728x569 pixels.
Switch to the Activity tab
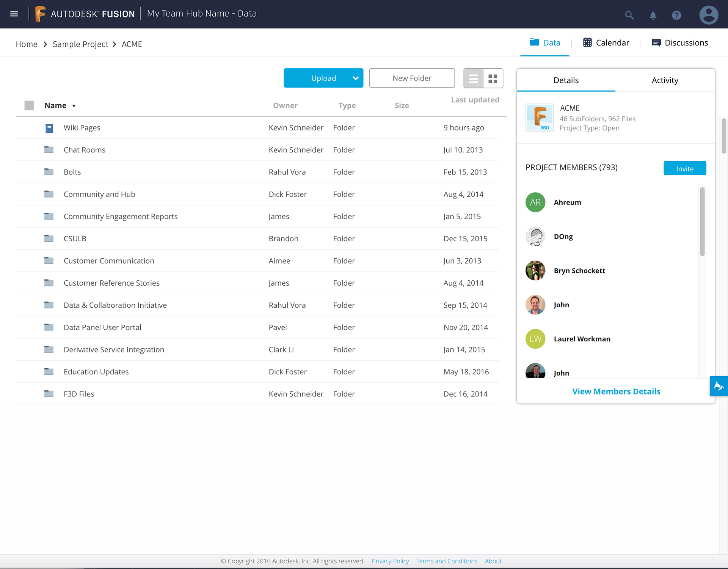click(x=665, y=80)
